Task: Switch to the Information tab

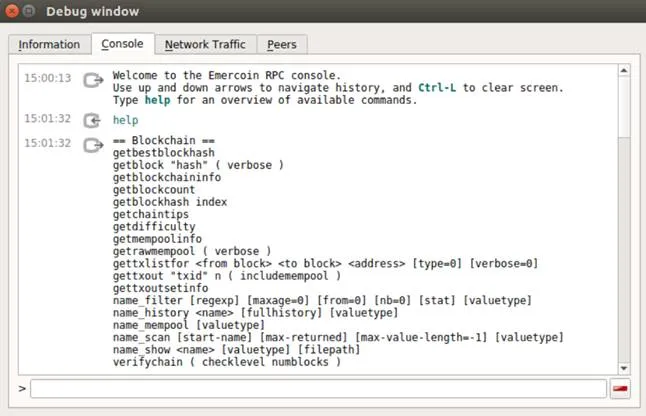Action: pyautogui.click(x=49, y=44)
